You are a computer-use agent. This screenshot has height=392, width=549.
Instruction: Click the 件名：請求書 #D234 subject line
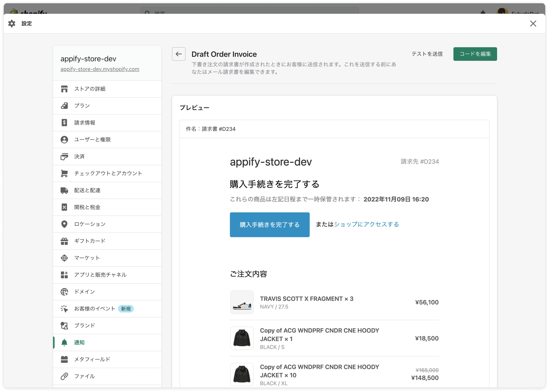(x=210, y=129)
